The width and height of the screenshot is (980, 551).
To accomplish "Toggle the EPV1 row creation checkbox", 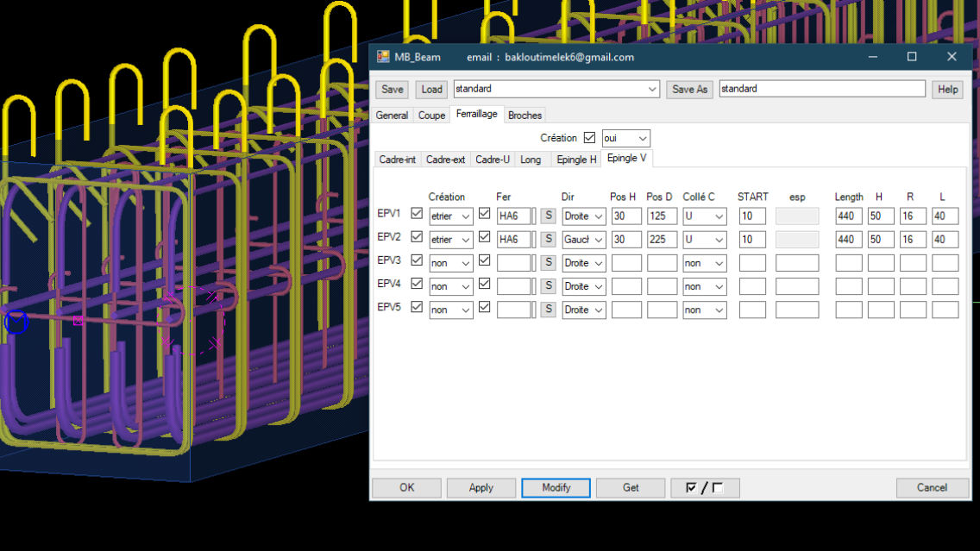I will pyautogui.click(x=417, y=216).
